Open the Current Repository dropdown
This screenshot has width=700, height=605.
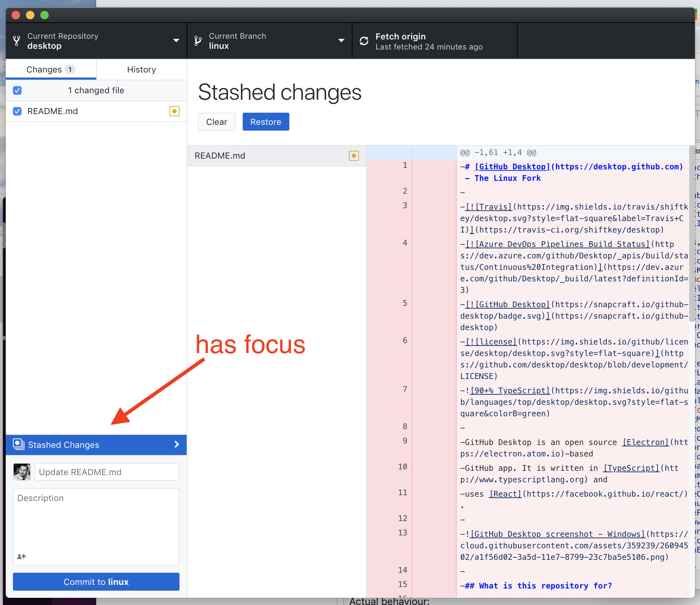tap(176, 41)
